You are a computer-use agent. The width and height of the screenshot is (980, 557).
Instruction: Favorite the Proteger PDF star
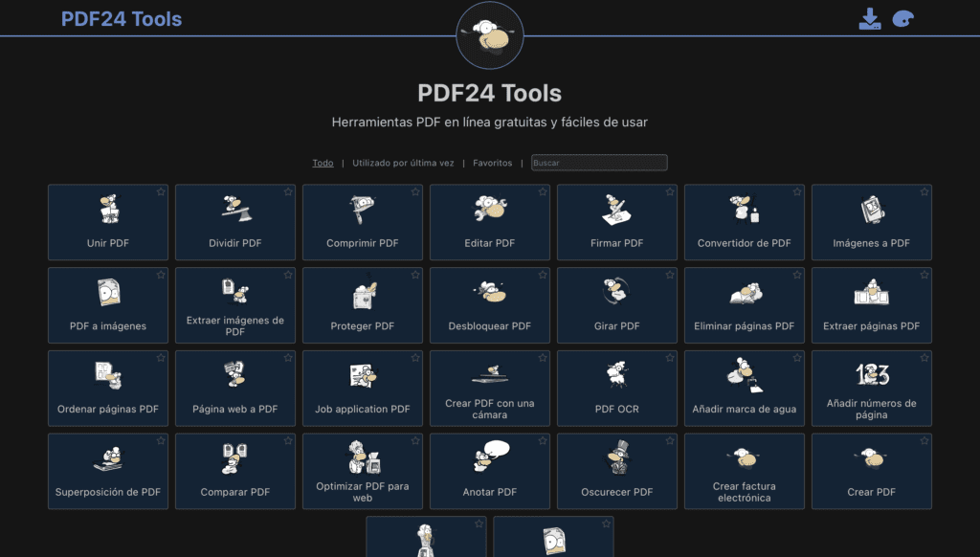tap(415, 275)
